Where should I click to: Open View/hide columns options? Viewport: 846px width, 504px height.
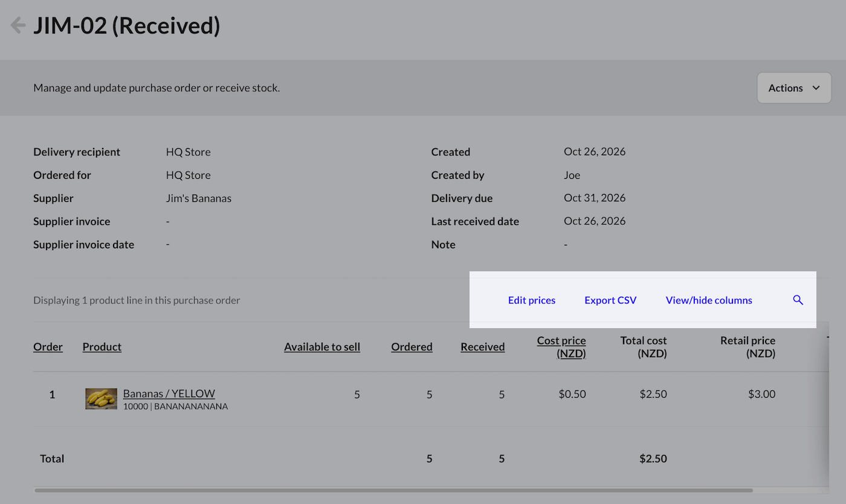pos(709,300)
